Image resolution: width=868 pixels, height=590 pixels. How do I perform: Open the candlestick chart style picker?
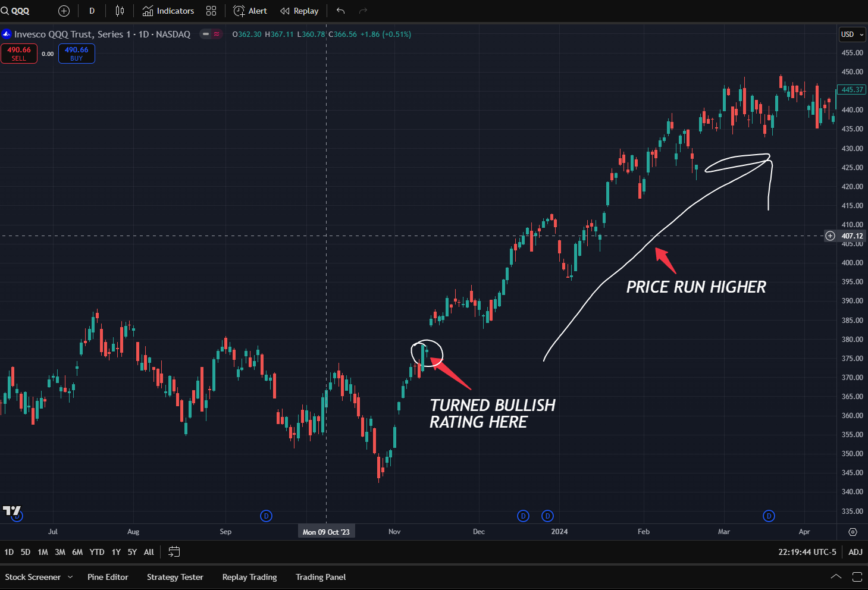(120, 11)
